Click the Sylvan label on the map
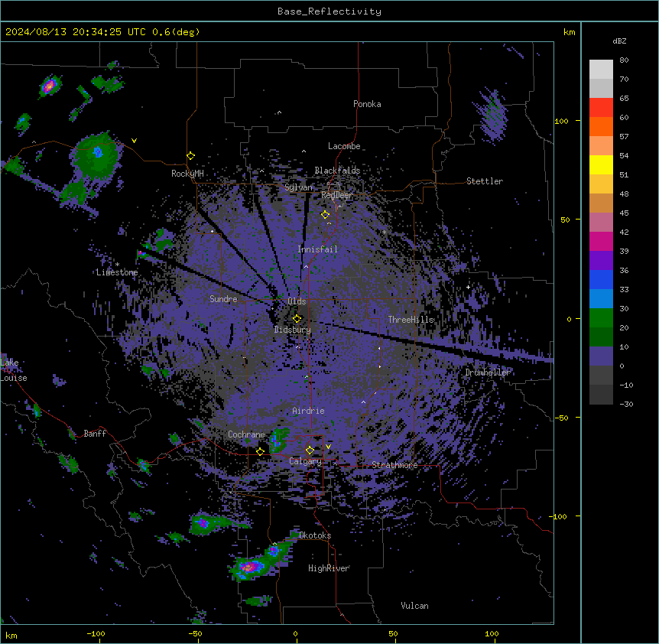The image size is (659, 644). click(298, 187)
